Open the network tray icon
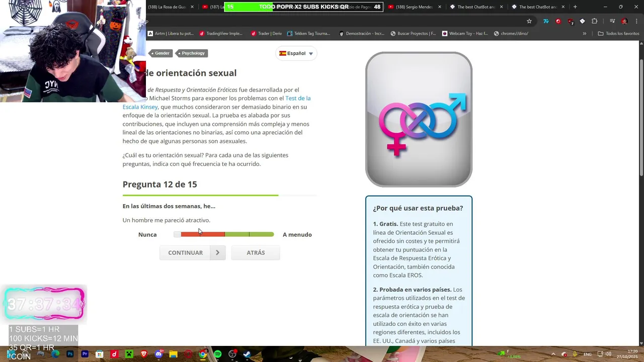 pyautogui.click(x=601, y=354)
